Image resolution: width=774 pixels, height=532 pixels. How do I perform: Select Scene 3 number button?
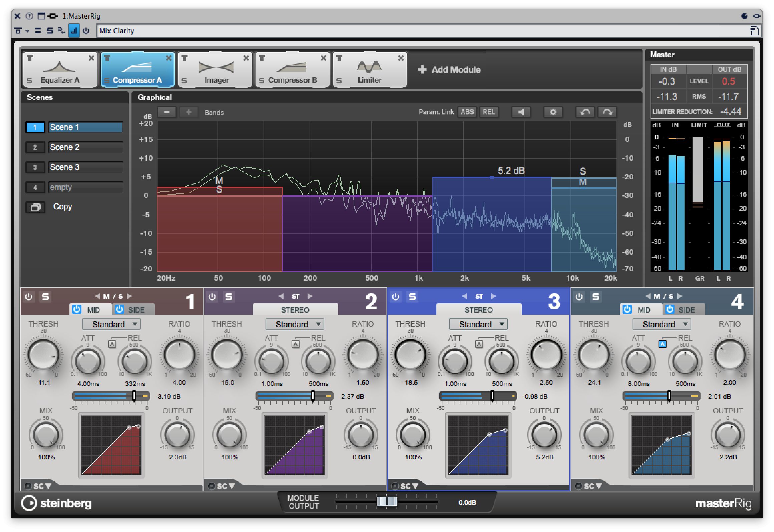coord(35,167)
